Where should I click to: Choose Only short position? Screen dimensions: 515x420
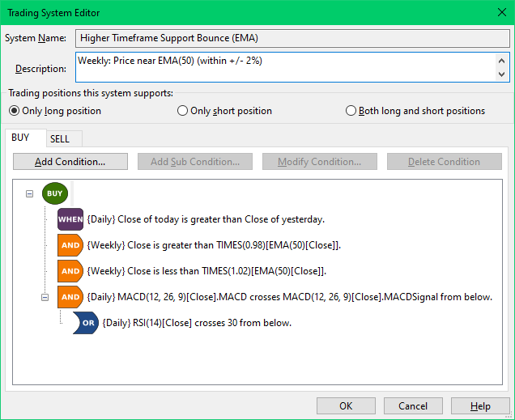224,111
